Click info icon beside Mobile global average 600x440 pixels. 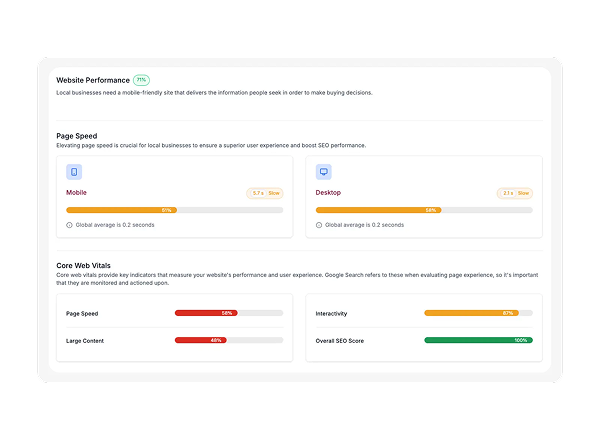69,225
